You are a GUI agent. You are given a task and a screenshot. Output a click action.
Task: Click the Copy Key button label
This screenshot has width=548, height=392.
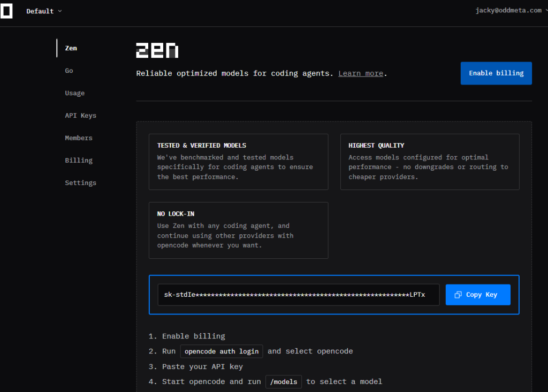(x=482, y=295)
